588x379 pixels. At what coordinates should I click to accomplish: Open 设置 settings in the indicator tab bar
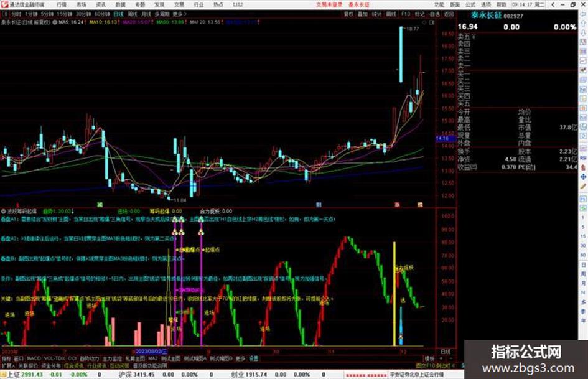point(253,358)
